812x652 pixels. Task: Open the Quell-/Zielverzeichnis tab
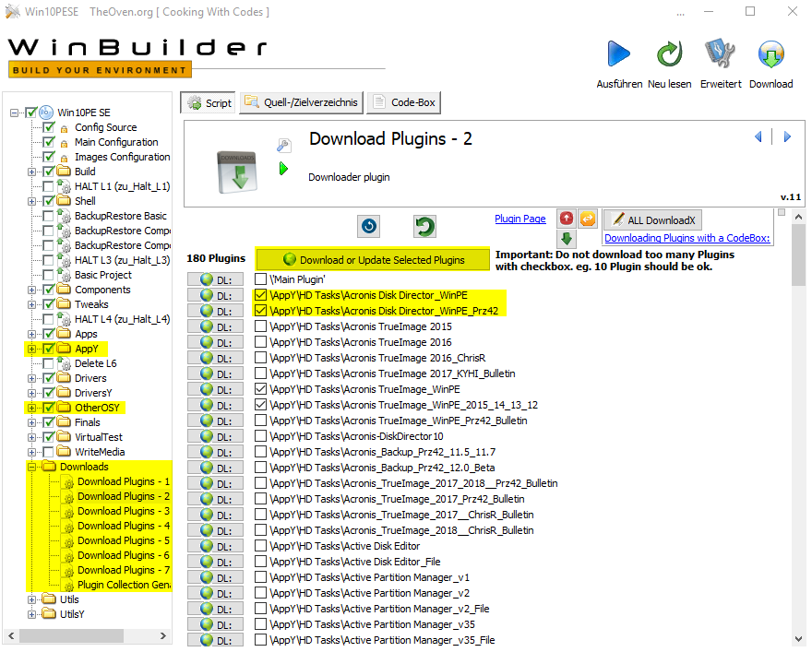pyautogui.click(x=301, y=102)
